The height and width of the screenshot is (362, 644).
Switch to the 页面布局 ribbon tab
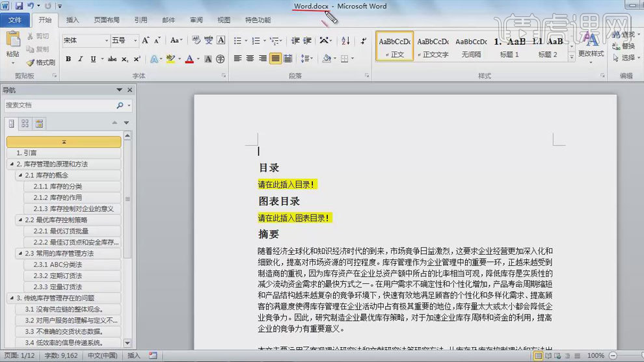point(107,20)
